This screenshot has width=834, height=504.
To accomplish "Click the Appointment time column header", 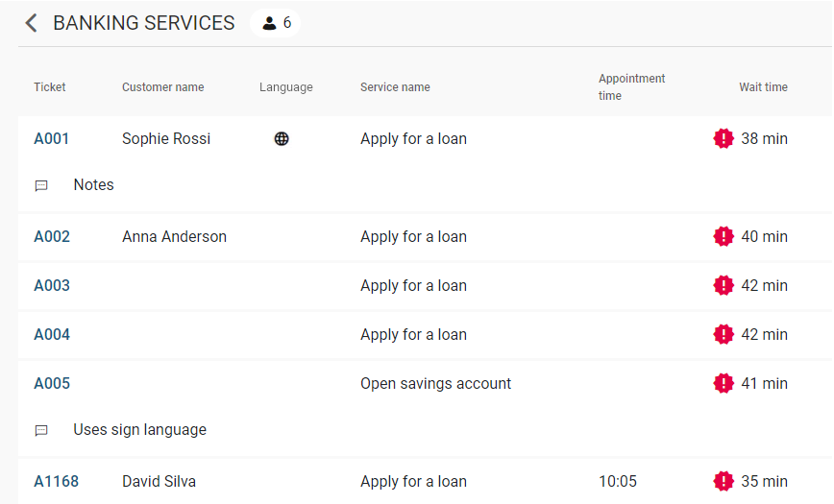I will [631, 87].
